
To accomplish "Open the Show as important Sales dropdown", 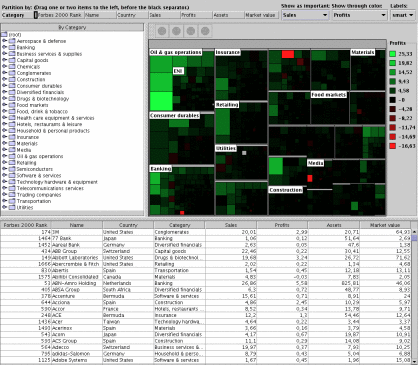I will point(305,15).
